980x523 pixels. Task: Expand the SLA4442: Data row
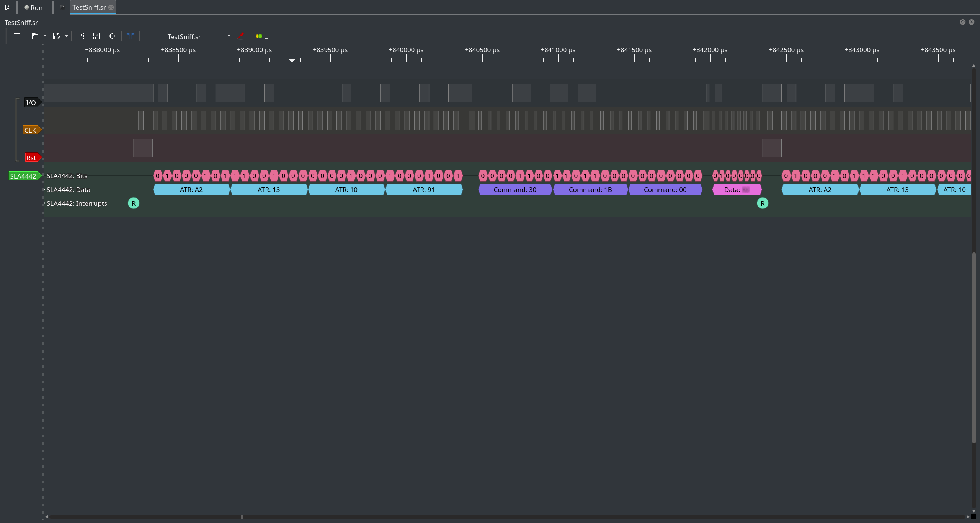click(x=44, y=190)
